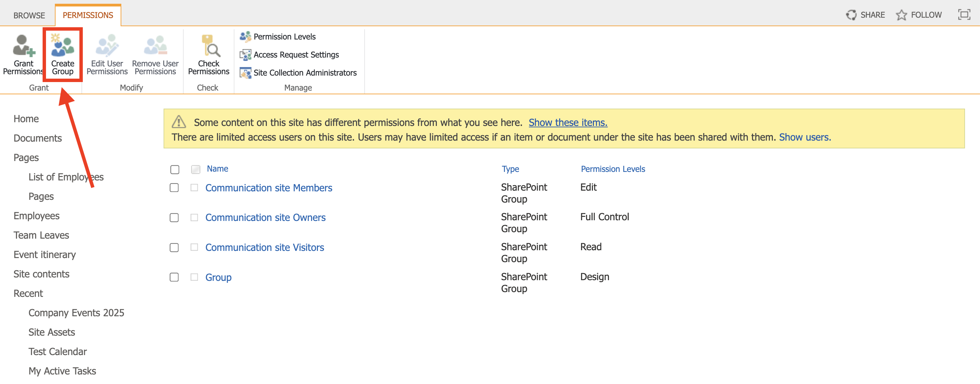This screenshot has width=980, height=384.
Task: Open Site Collection Administrators
Action: tap(305, 73)
